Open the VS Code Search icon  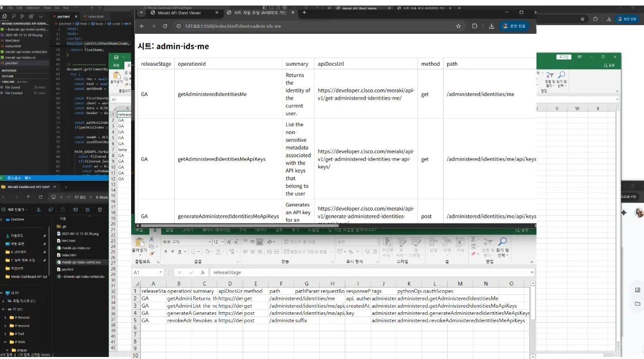click(x=13, y=16)
